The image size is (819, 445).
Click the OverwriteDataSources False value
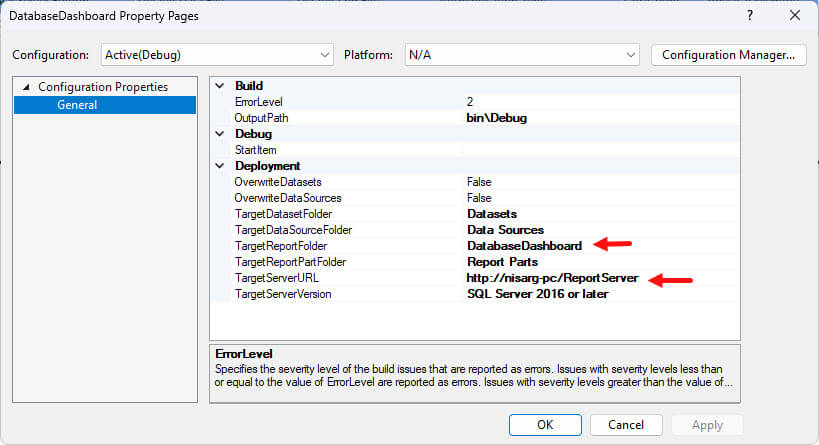pos(479,198)
